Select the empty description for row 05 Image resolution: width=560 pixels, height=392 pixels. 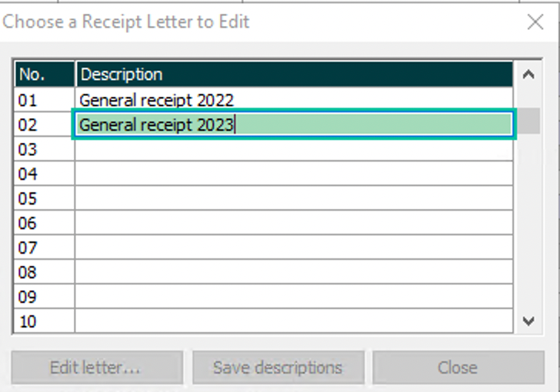click(294, 198)
